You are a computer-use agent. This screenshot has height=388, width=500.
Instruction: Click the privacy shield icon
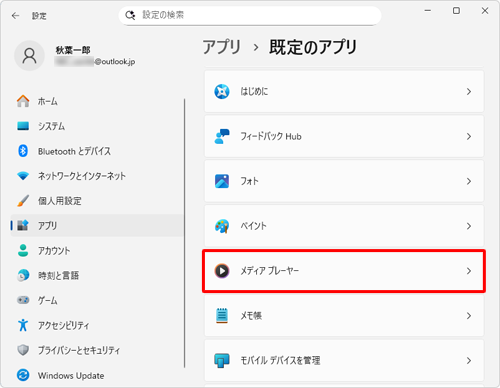tap(23, 350)
